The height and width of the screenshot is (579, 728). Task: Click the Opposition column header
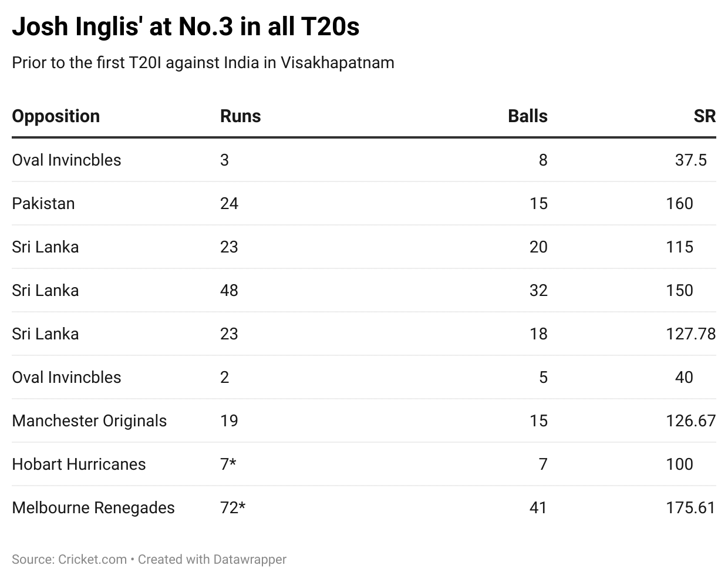[56, 116]
